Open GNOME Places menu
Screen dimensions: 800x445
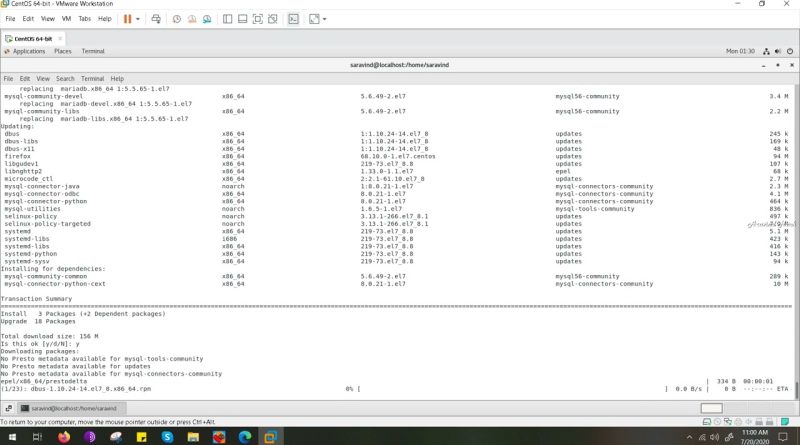click(63, 51)
